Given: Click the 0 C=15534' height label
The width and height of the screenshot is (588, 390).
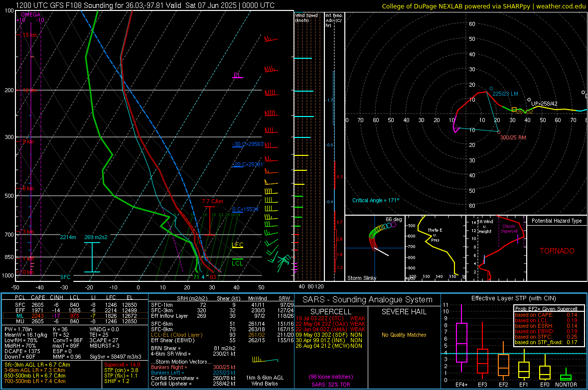Looking at the screenshot, I should (246, 209).
